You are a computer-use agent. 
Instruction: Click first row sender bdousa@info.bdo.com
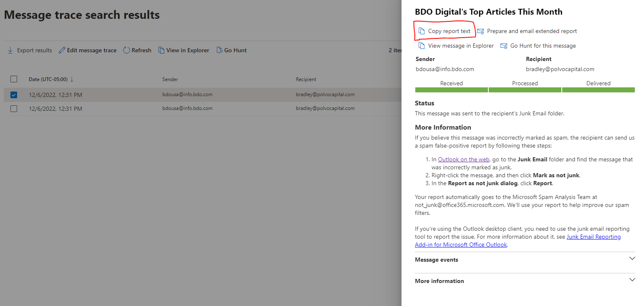187,94
